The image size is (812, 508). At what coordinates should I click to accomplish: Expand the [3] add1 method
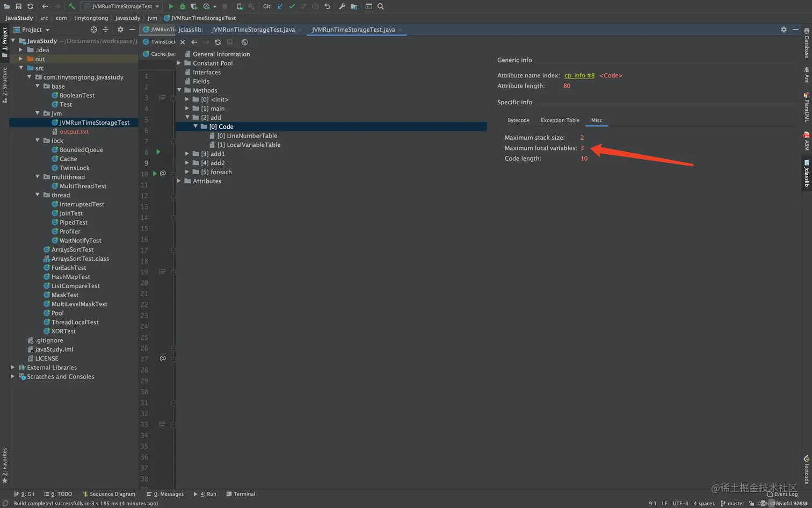[x=187, y=154]
